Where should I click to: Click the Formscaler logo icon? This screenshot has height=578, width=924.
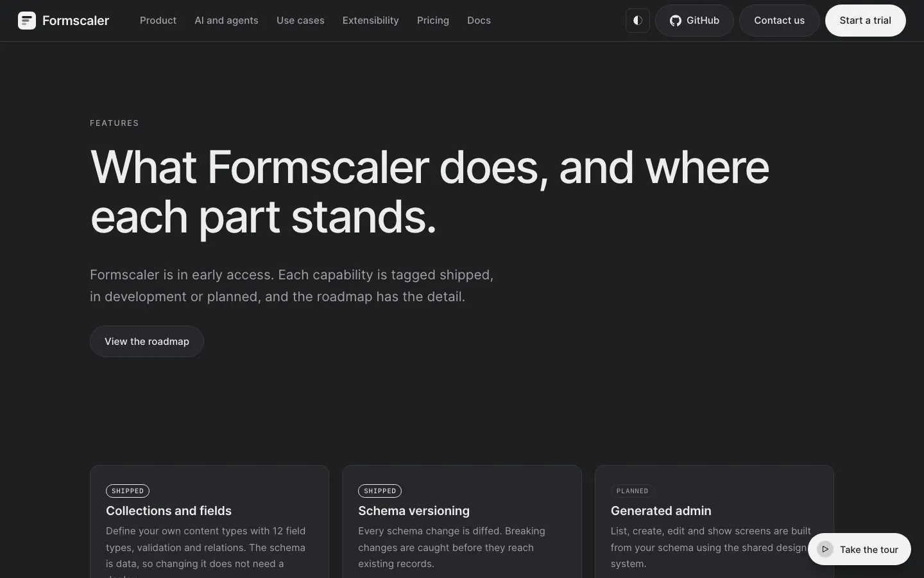[27, 21]
